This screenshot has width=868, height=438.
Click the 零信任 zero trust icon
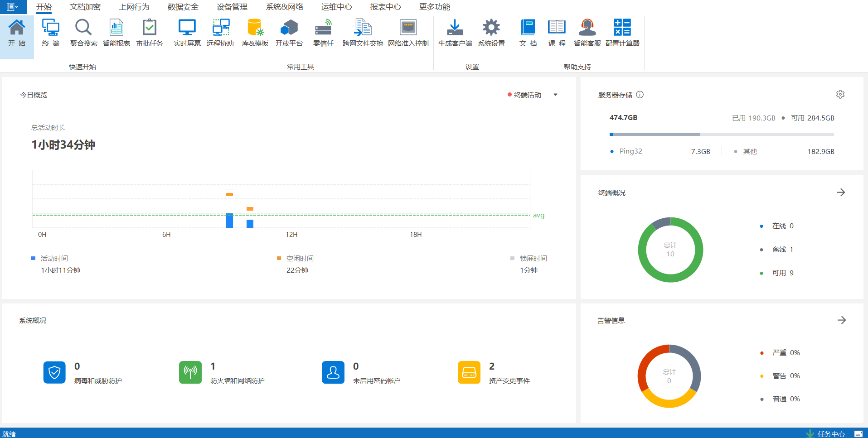(x=323, y=33)
